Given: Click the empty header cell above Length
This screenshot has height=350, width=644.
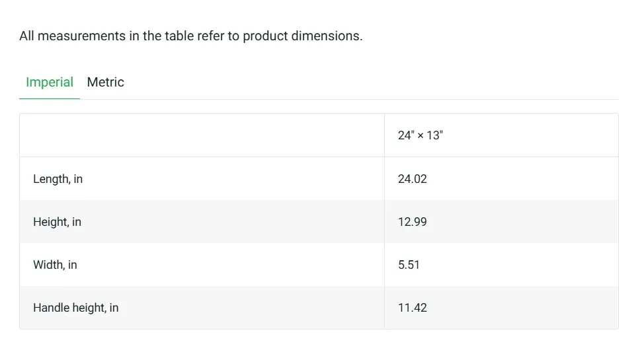Looking at the screenshot, I should tap(202, 135).
